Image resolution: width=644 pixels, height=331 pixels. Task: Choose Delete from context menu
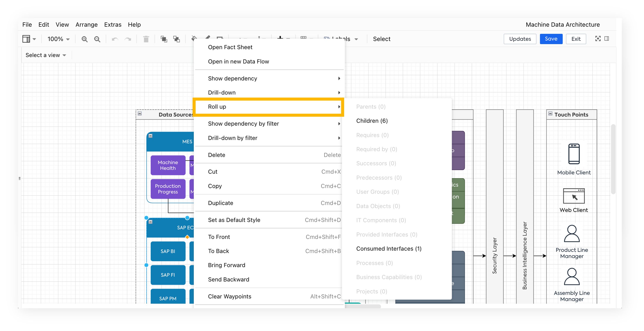269,155
